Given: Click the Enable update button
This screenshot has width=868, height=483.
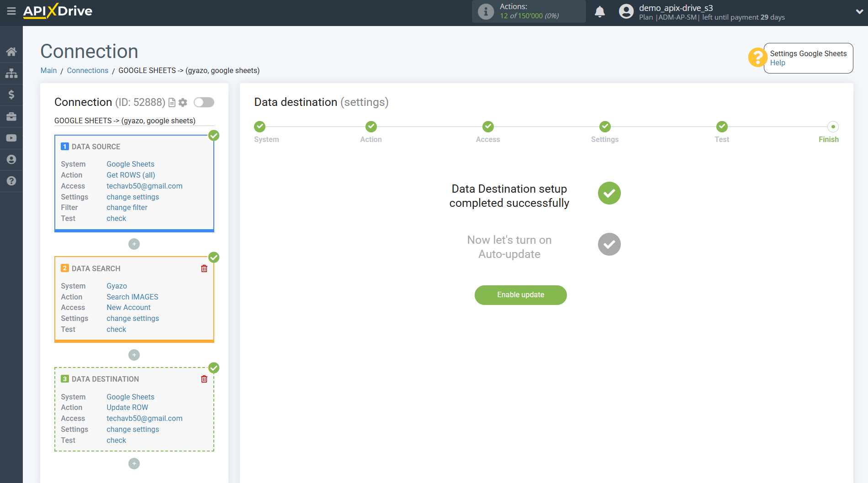Looking at the screenshot, I should pos(520,295).
